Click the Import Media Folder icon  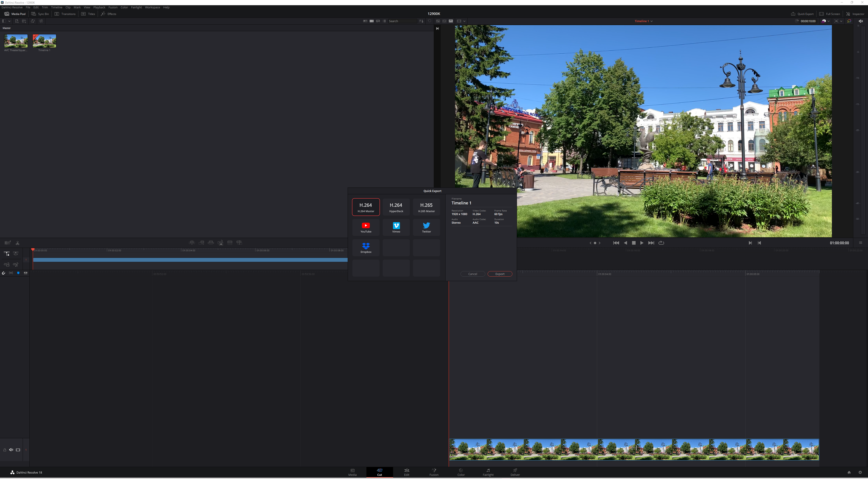[x=24, y=21]
